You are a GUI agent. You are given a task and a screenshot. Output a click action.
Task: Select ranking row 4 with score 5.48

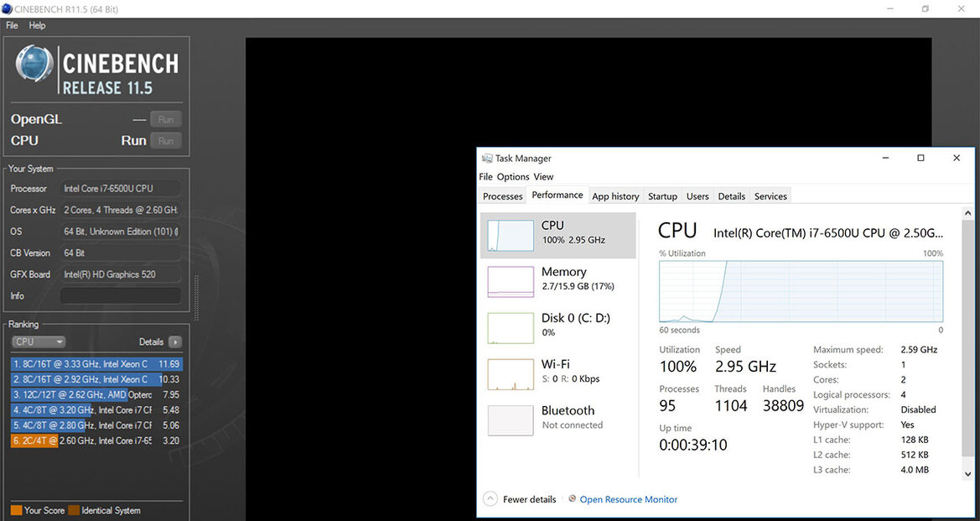click(96, 409)
